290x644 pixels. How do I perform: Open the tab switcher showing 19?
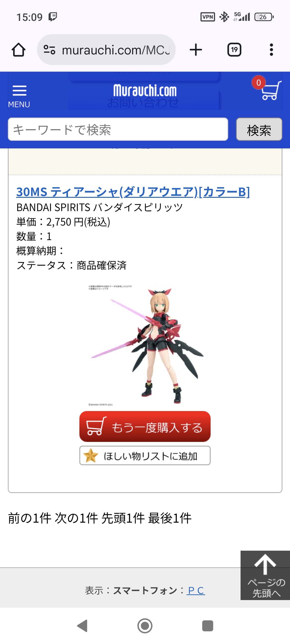[x=234, y=50]
